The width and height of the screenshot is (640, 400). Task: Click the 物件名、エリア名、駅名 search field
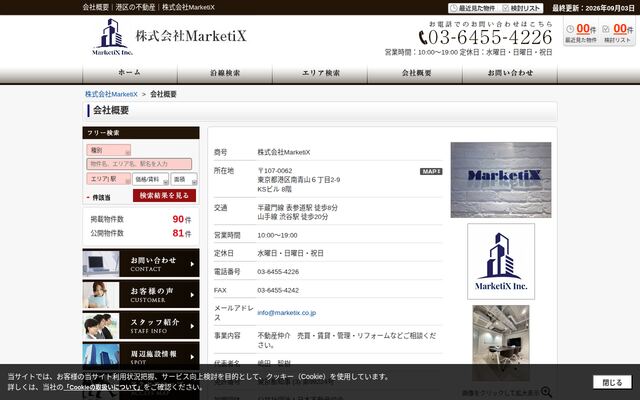coord(139,164)
